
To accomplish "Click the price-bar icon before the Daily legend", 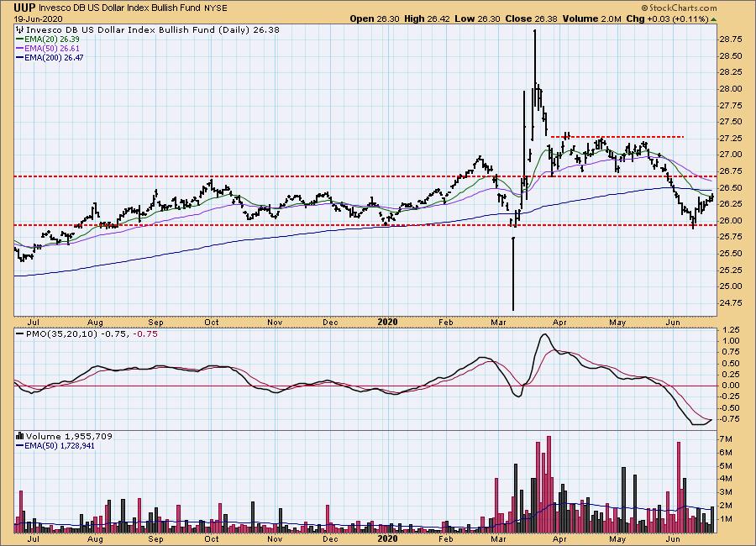I will [x=20, y=30].
